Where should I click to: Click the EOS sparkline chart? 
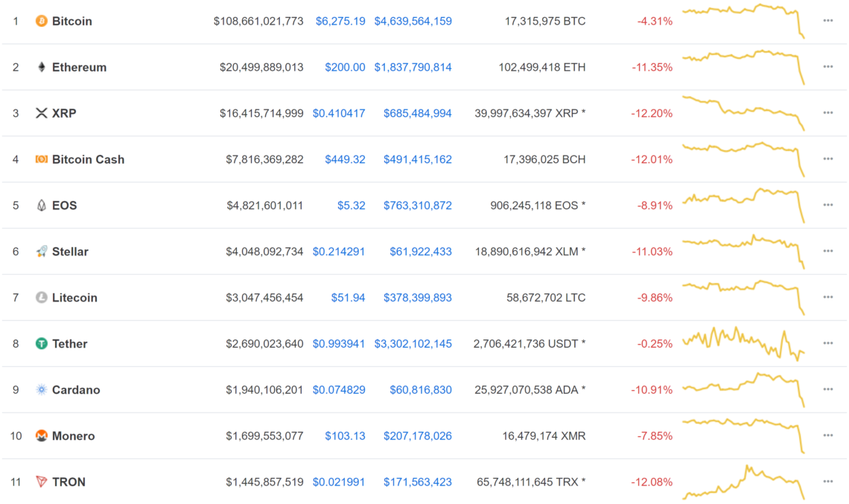745,201
